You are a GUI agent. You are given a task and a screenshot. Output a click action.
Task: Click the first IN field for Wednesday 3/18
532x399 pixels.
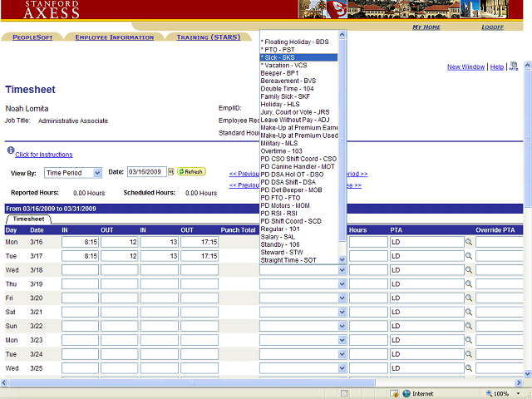pyautogui.click(x=81, y=270)
